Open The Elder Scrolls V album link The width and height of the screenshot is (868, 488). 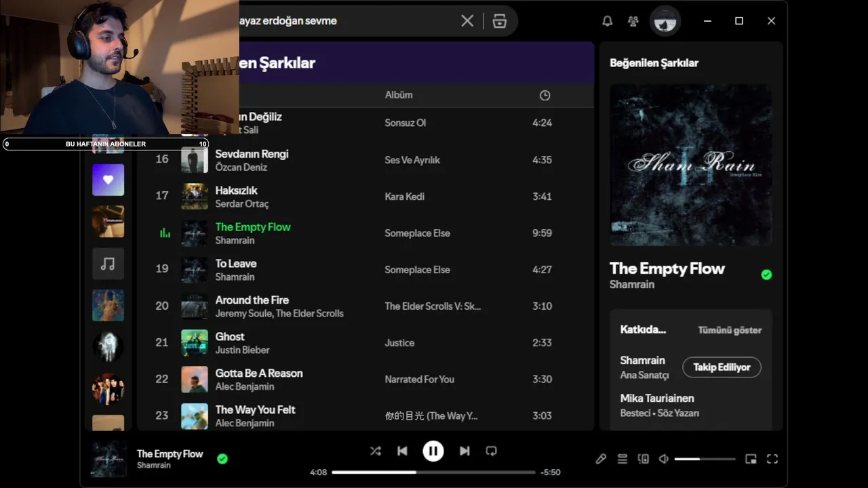pos(433,306)
